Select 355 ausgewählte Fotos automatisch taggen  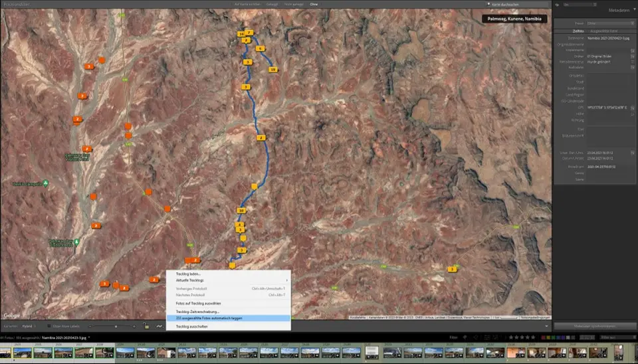point(228,318)
